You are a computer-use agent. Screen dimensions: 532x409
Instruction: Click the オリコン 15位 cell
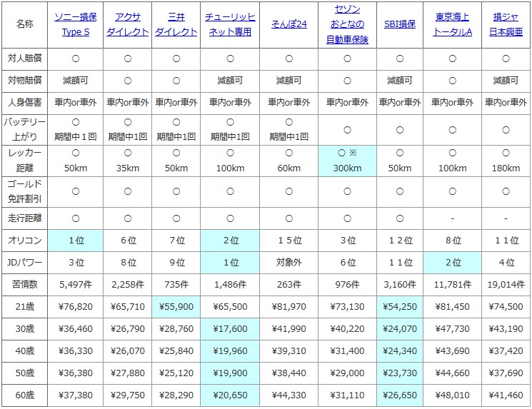[289, 241]
